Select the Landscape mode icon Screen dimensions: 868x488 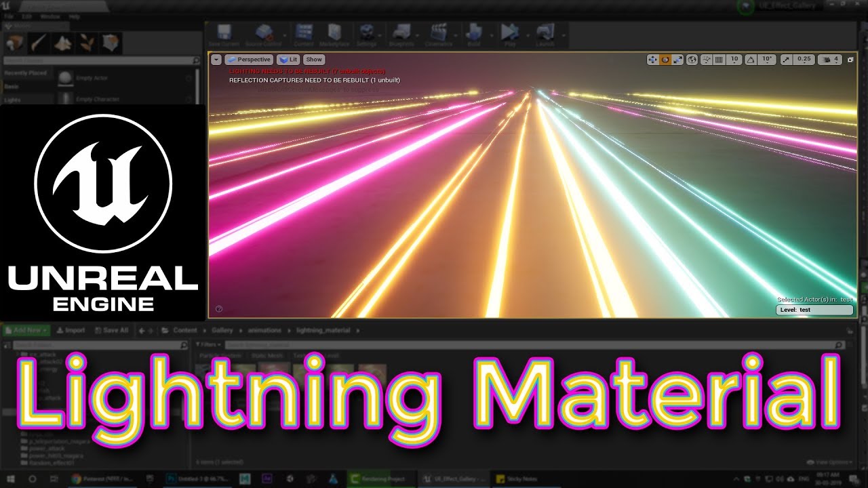point(62,43)
